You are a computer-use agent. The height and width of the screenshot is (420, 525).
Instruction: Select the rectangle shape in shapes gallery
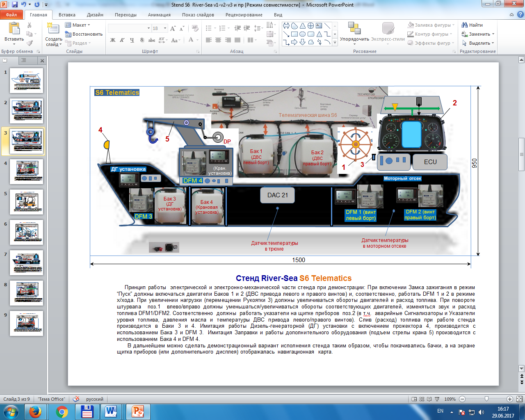coord(294,34)
